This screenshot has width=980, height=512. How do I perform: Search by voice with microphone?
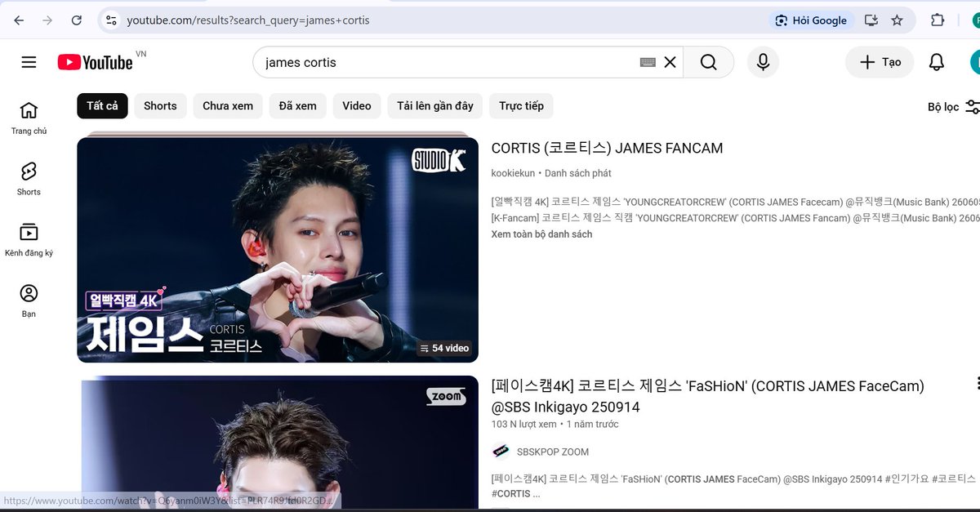tap(763, 62)
